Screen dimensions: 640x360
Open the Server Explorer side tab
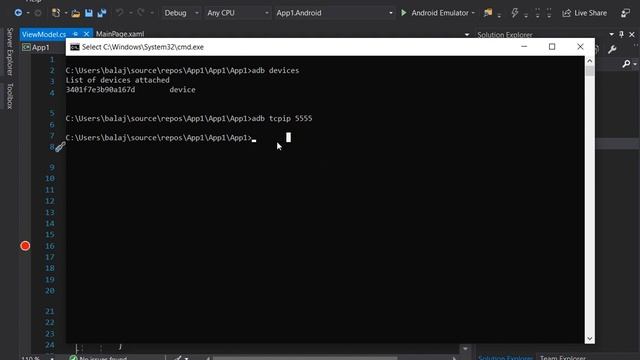click(x=10, y=51)
